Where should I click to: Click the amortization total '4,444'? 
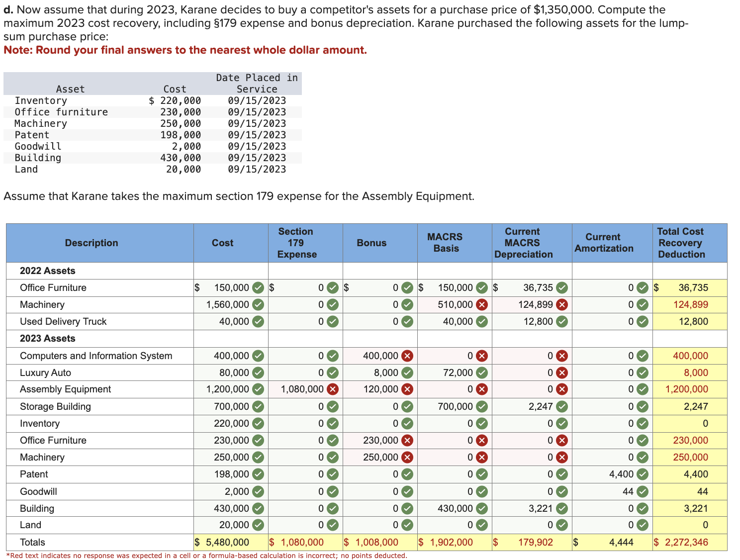[621, 542]
